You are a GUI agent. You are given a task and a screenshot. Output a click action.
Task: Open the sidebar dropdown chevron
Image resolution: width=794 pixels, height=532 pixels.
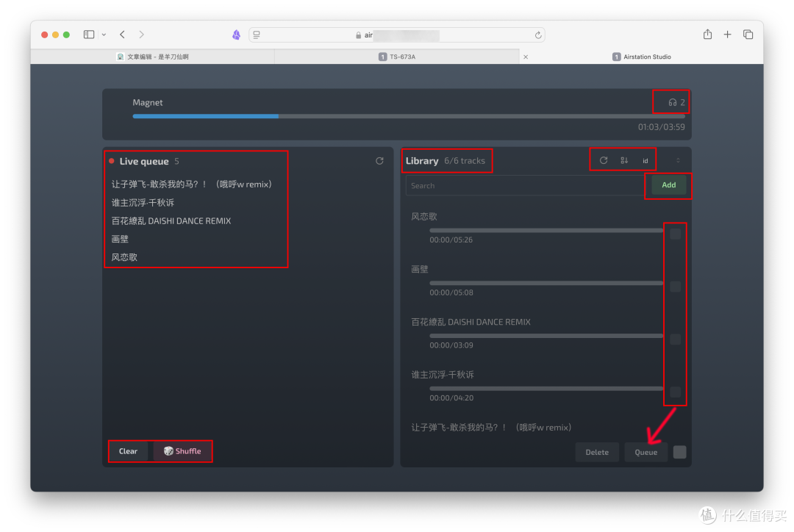click(x=104, y=35)
